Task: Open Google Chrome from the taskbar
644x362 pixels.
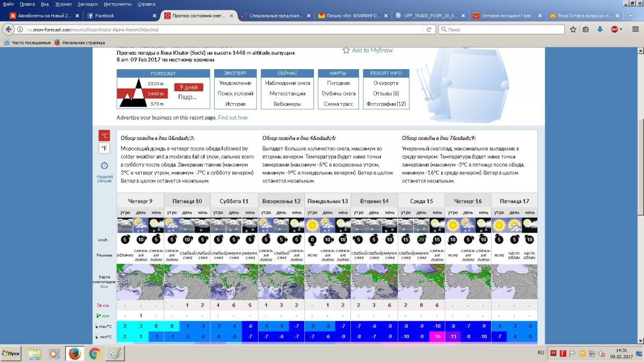Action: click(94, 353)
